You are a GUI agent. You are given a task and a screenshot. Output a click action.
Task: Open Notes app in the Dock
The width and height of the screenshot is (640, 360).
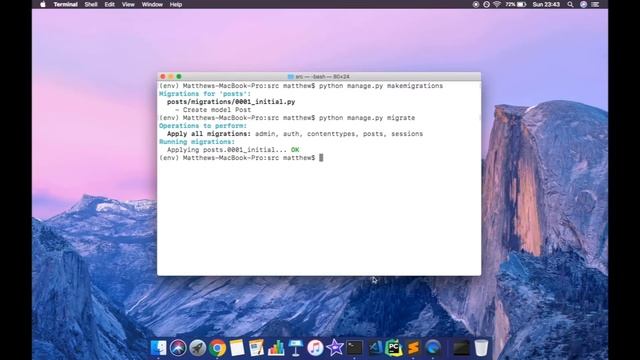237,348
